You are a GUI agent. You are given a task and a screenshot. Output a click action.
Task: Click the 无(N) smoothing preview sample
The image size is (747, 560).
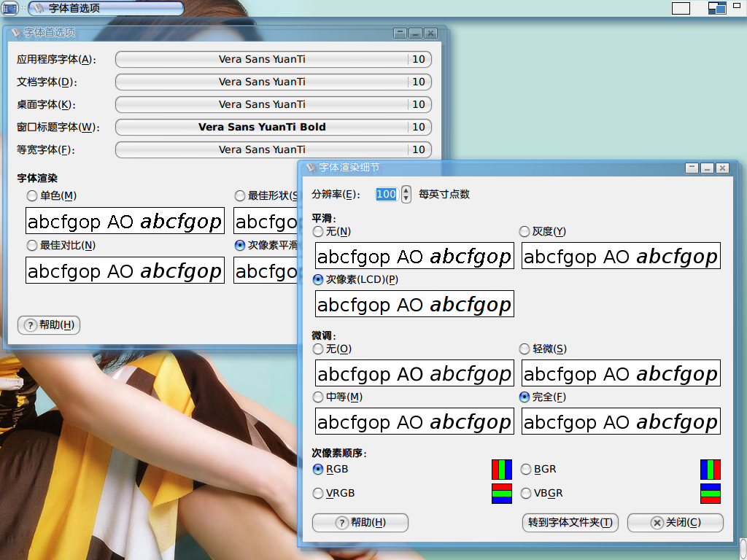coord(414,256)
